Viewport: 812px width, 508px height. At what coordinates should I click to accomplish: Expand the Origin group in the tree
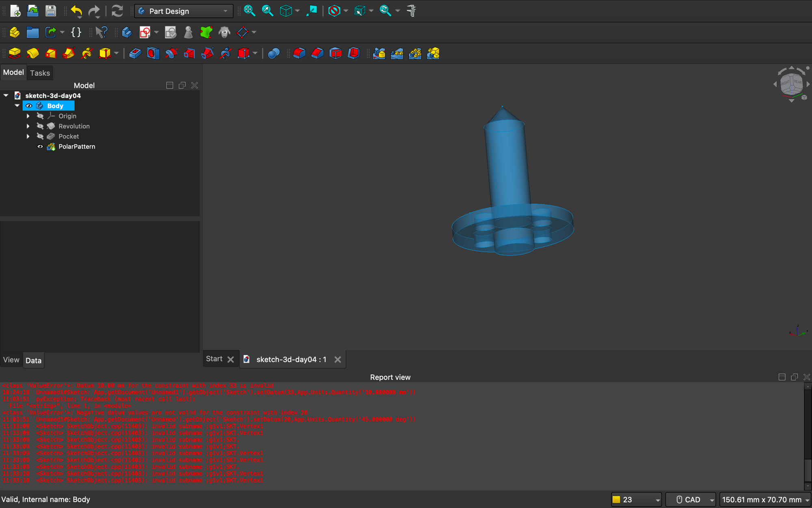pyautogui.click(x=28, y=116)
